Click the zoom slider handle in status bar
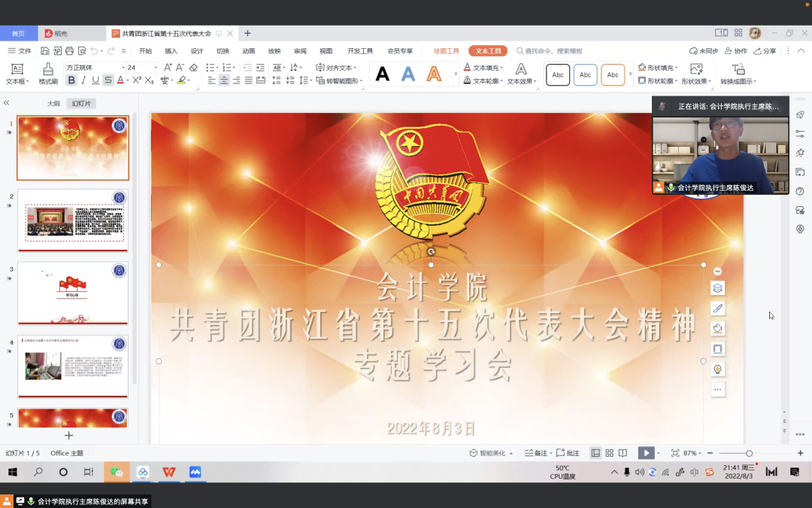 click(x=749, y=453)
